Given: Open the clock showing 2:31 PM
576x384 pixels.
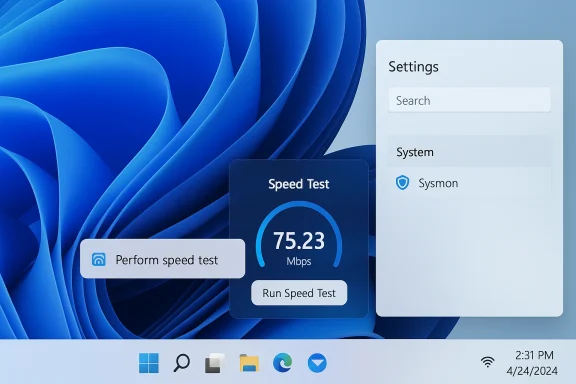Looking at the screenshot, I should (x=534, y=355).
